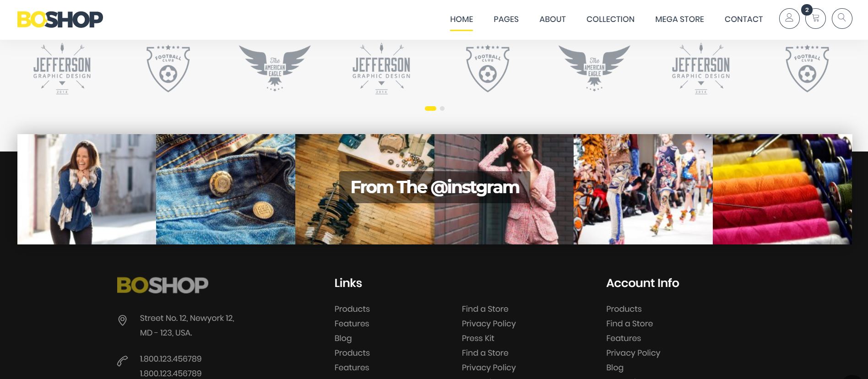This screenshot has height=379, width=868.
Task: Open the About menu item
Action: point(553,19)
